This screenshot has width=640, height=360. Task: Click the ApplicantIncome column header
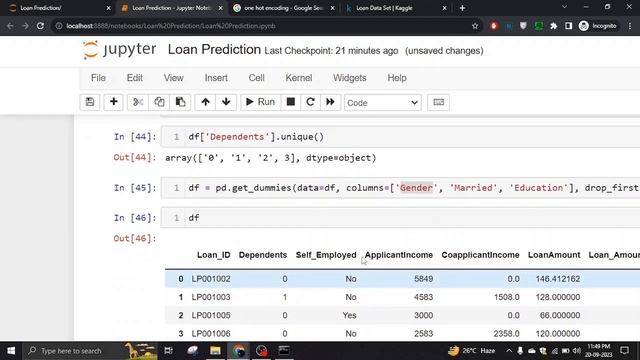point(399,255)
